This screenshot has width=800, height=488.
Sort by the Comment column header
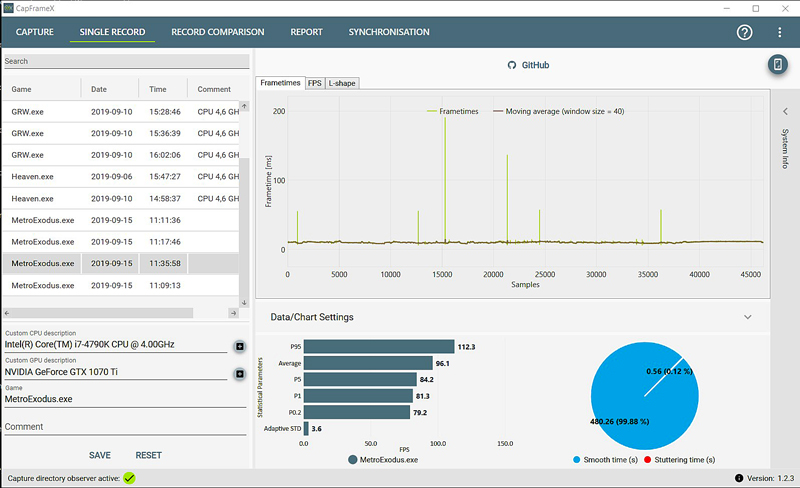214,89
